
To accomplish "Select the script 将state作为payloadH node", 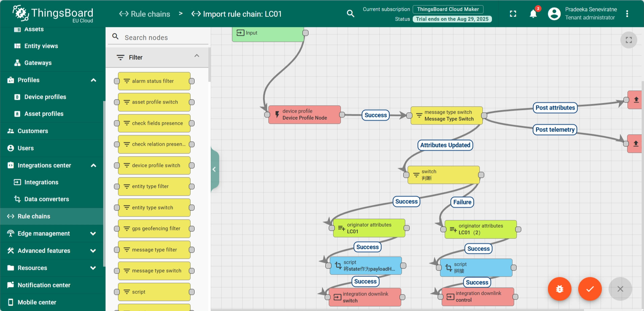I will tap(366, 266).
